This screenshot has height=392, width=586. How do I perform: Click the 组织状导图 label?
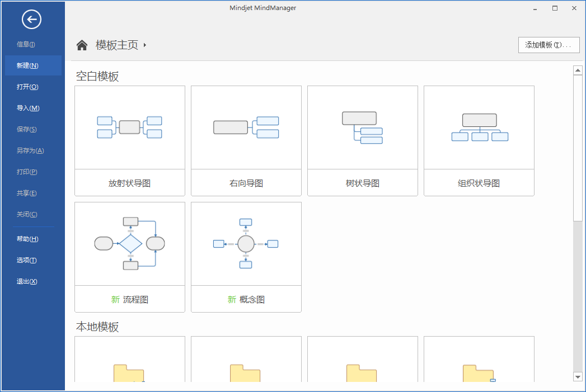coord(479,183)
